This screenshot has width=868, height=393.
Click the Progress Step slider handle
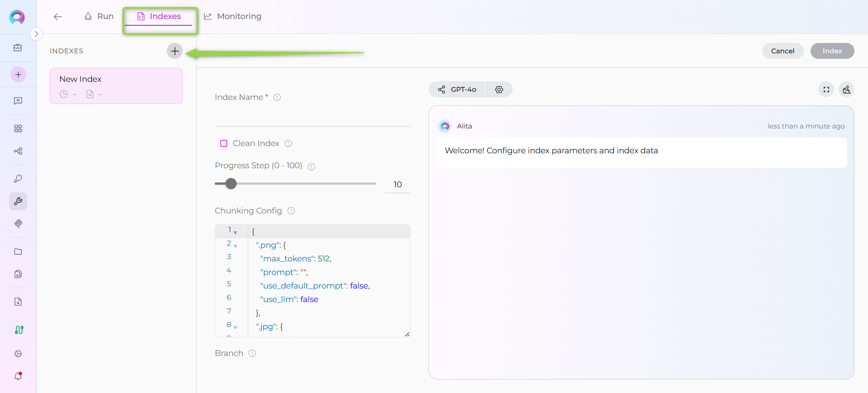coord(231,184)
